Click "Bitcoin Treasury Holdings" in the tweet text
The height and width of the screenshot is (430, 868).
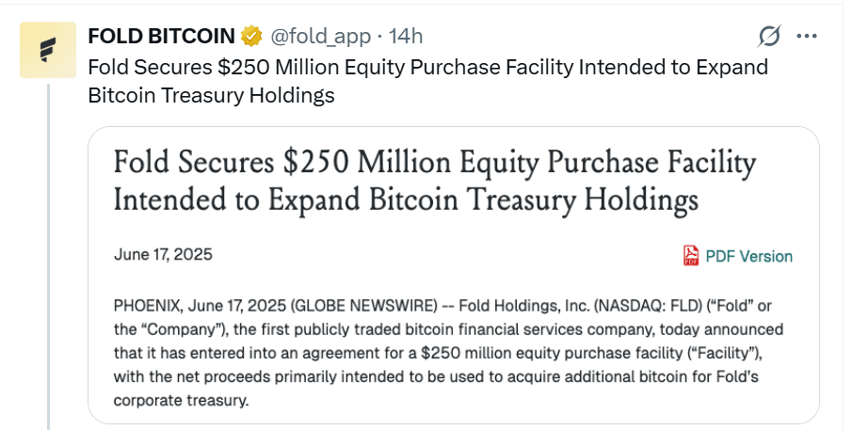211,96
